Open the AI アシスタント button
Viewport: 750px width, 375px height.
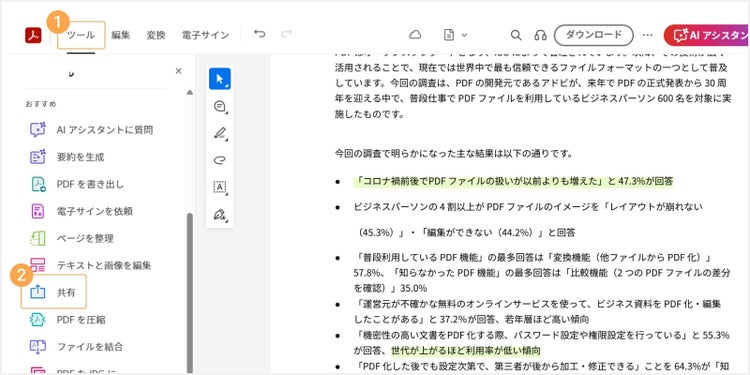pyautogui.click(x=706, y=35)
